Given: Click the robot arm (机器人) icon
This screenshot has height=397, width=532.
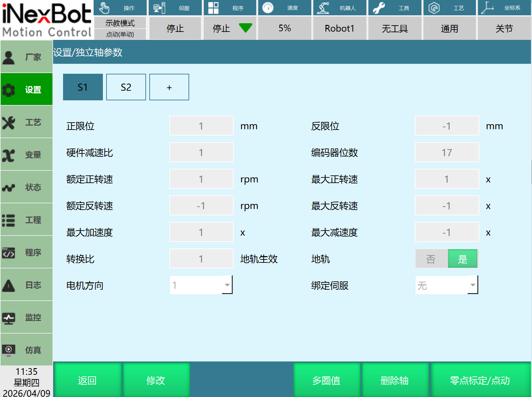Looking at the screenshot, I should (323, 8).
